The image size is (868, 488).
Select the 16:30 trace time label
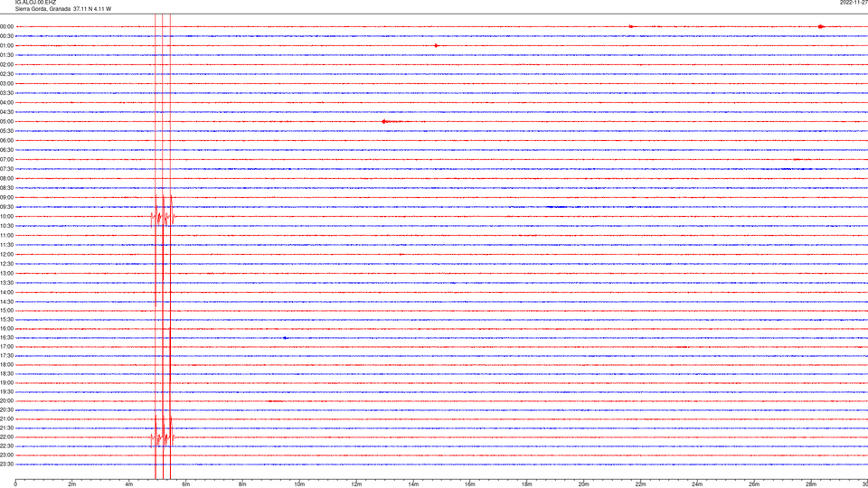pyautogui.click(x=6, y=337)
